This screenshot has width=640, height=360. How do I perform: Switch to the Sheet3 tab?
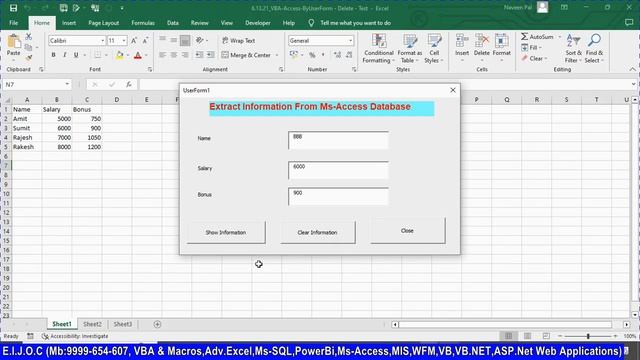tap(122, 324)
